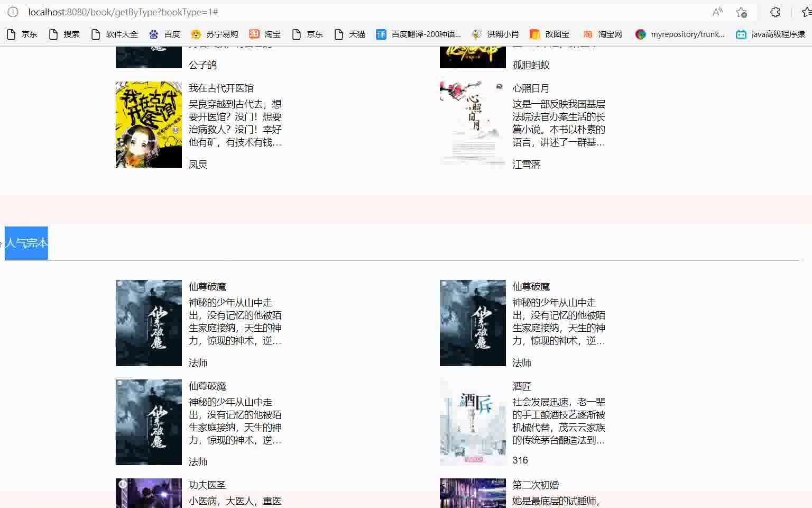
Task: Open the 功夫医圣 title link
Action: point(207,485)
